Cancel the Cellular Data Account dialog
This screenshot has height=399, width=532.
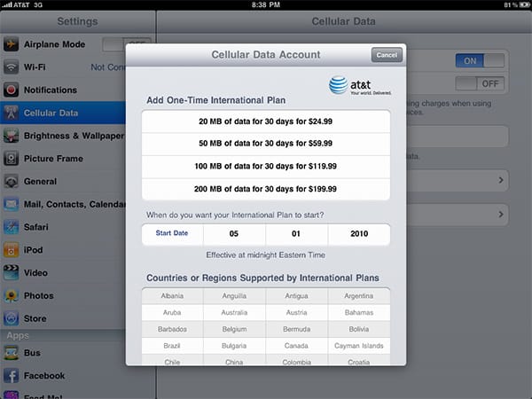pos(387,55)
